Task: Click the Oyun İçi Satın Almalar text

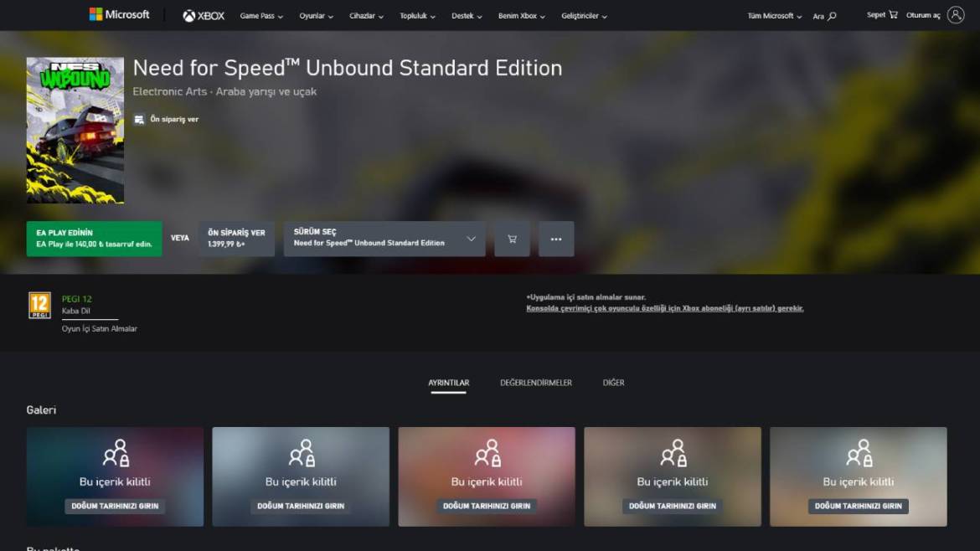Action: point(100,328)
